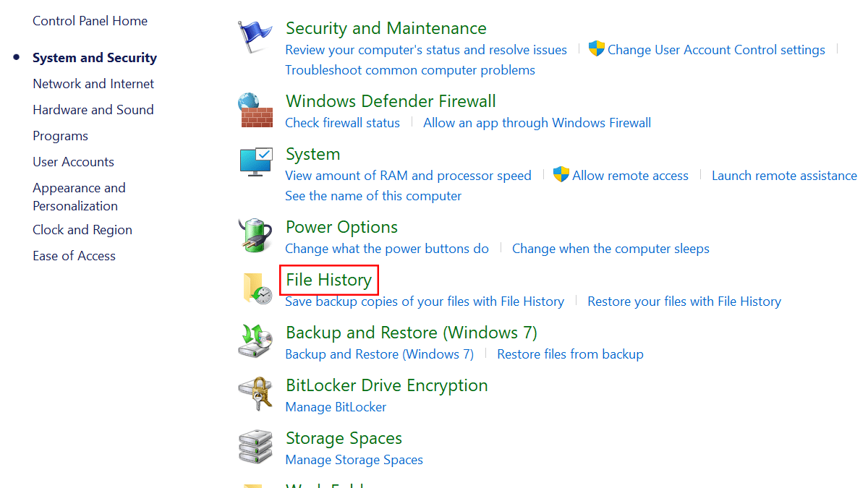The image size is (868, 488).
Task: Click Check firewall status link
Action: 342,123
